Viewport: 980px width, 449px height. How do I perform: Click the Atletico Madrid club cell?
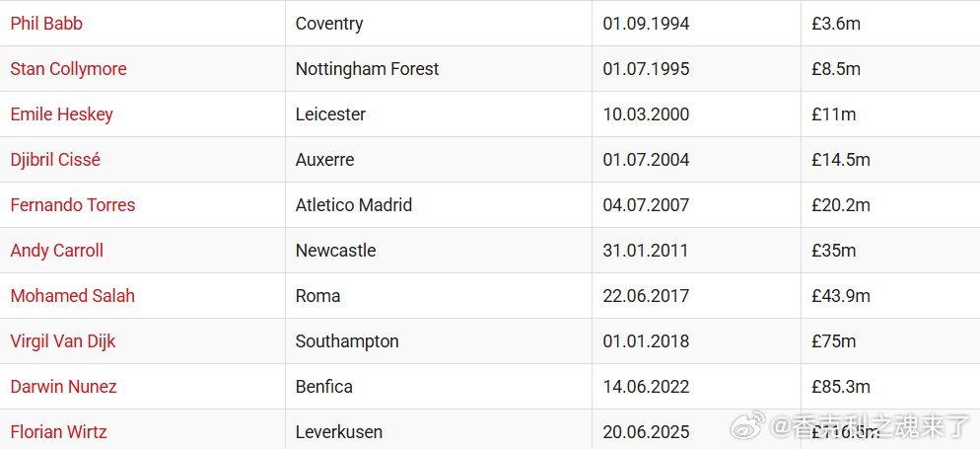click(439, 205)
